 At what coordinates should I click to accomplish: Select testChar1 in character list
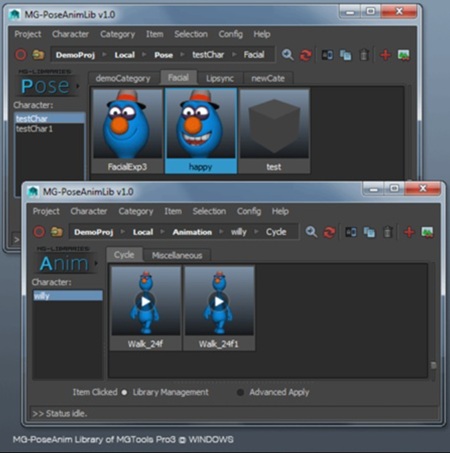(x=50, y=129)
